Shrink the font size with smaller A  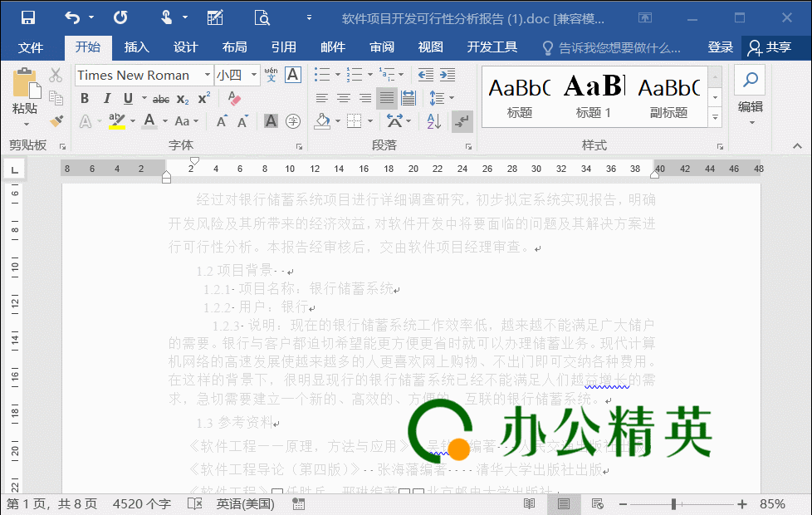pos(243,122)
